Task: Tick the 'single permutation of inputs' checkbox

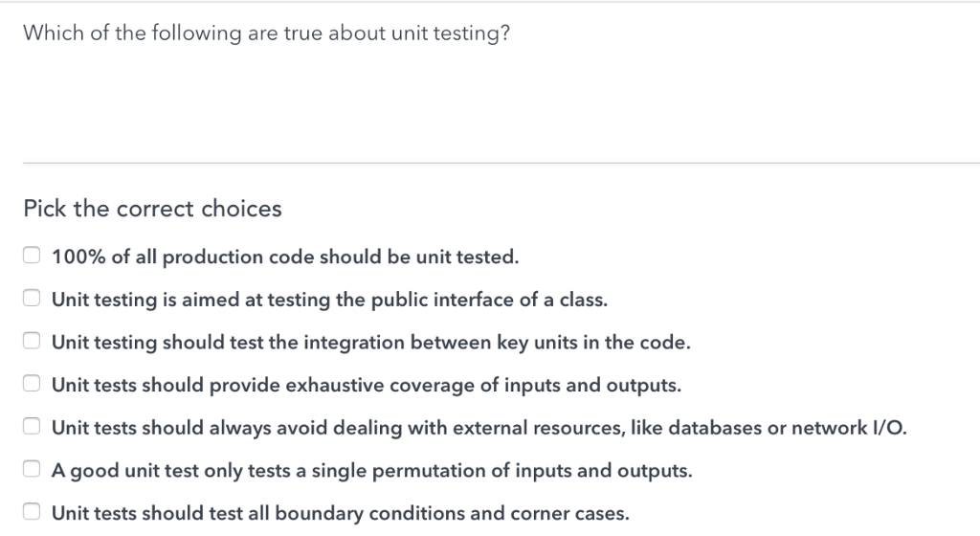Action: [x=32, y=470]
